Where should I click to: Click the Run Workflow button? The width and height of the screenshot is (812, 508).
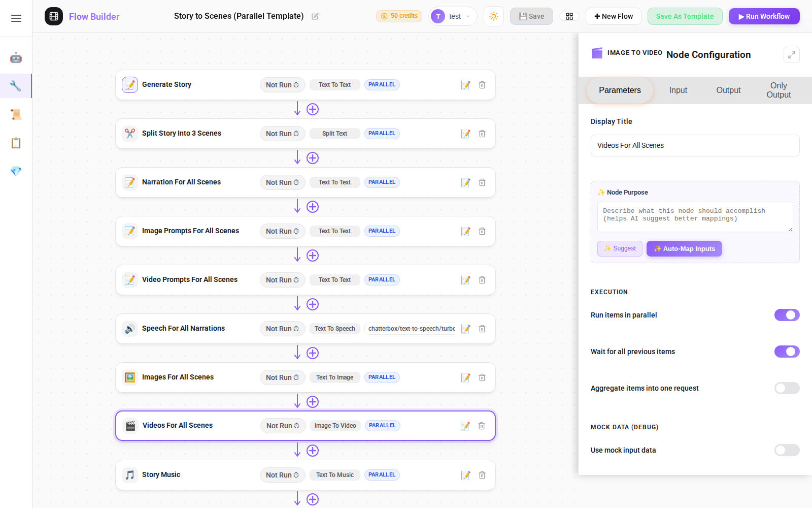(764, 16)
